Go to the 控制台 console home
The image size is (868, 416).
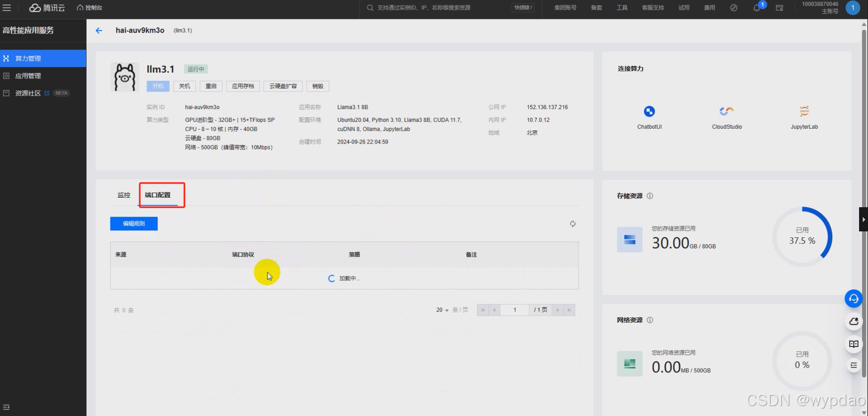point(89,8)
